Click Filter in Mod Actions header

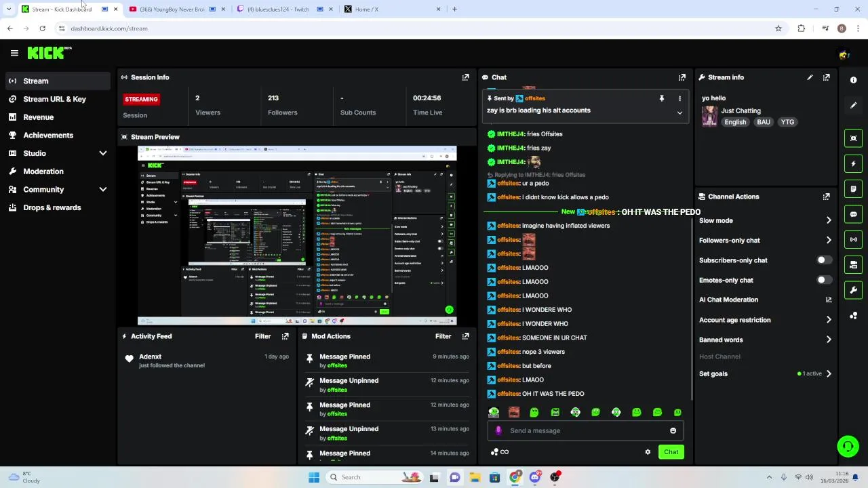coord(443,336)
